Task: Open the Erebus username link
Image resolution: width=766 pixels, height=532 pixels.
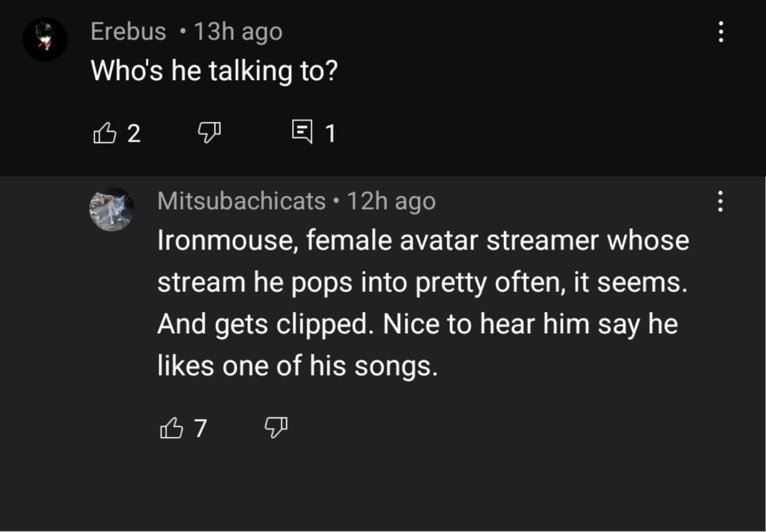Action: tap(128, 31)
